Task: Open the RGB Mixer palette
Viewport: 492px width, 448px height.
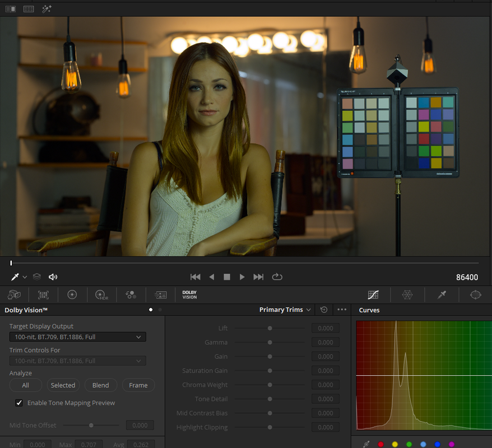Action: [131, 295]
